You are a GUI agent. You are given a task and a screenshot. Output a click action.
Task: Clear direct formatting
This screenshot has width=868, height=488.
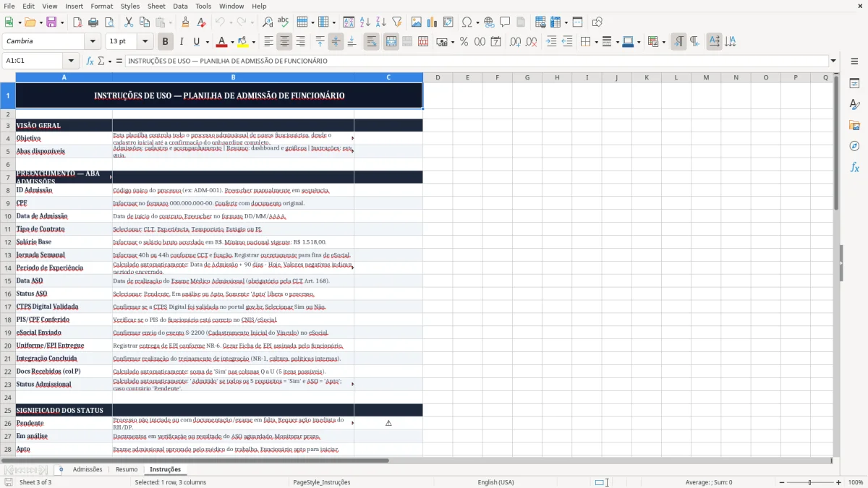point(200,22)
